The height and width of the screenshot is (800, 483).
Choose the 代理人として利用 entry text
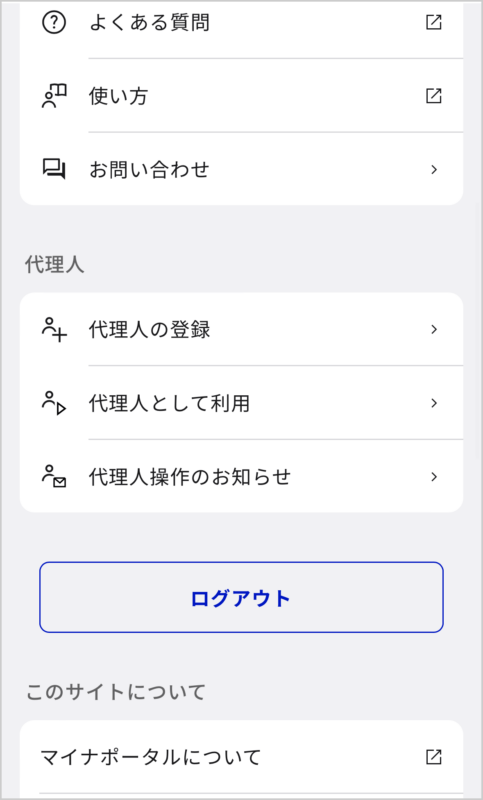click(169, 403)
